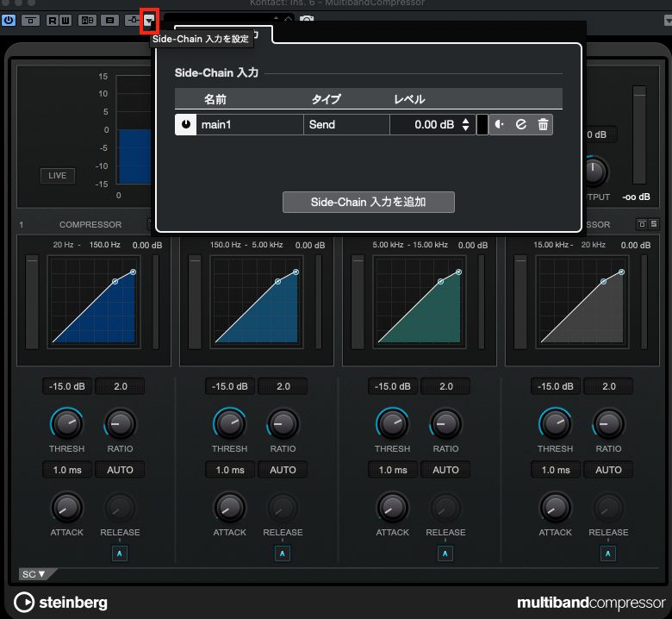Click band 2 THRESH knob
Screen dimensions: 672x619
point(230,424)
